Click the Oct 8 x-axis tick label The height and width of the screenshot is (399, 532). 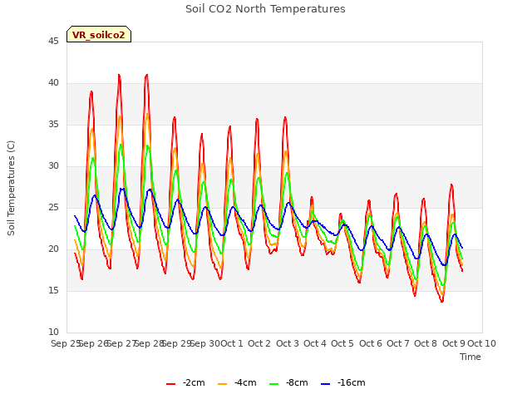pos(426,343)
